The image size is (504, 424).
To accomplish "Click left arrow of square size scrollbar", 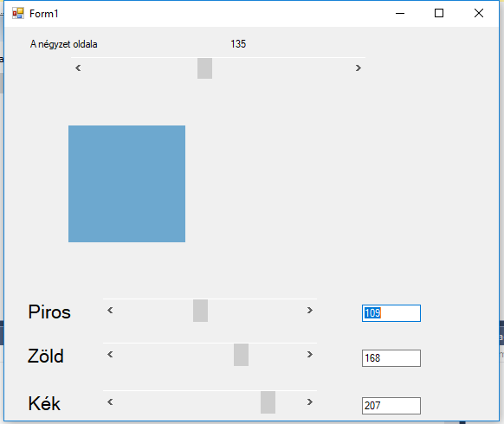I will pyautogui.click(x=78, y=68).
